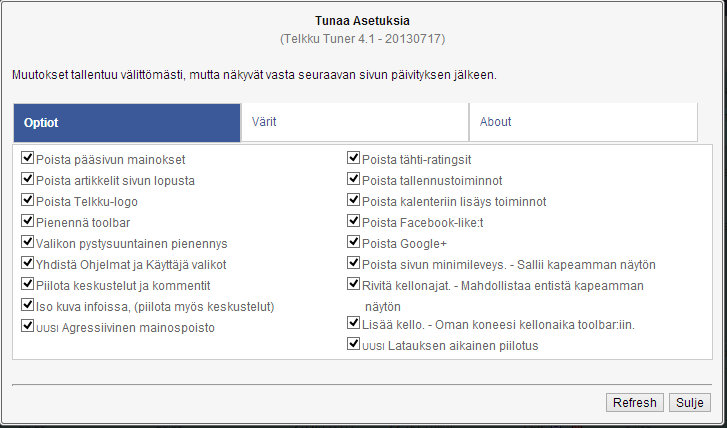Viewport: 727px width, 428px height.
Task: Switch to the Värit tab
Action: point(354,122)
